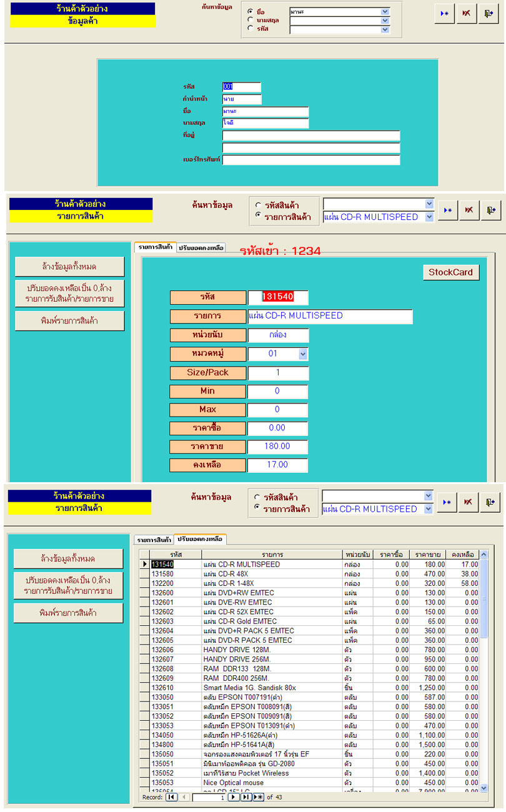The height and width of the screenshot is (812, 506).
Task: Expand the empty นามสกุล search dropdown
Action: [x=385, y=21]
